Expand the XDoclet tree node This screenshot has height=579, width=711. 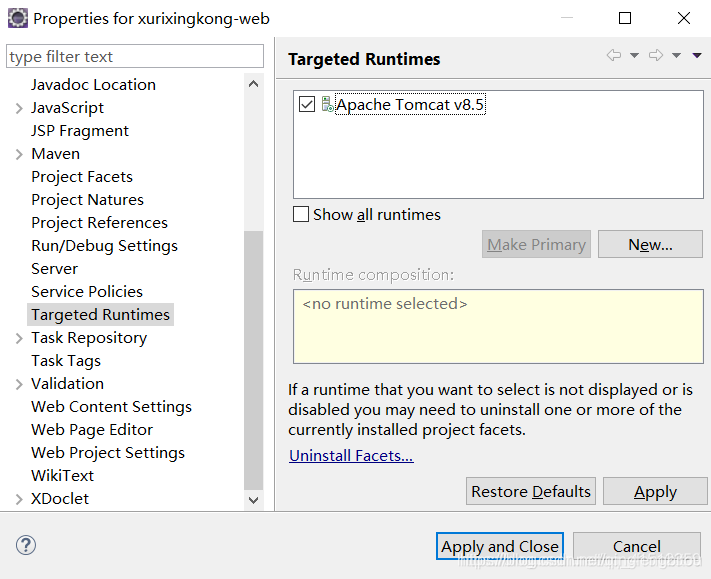(x=19, y=499)
